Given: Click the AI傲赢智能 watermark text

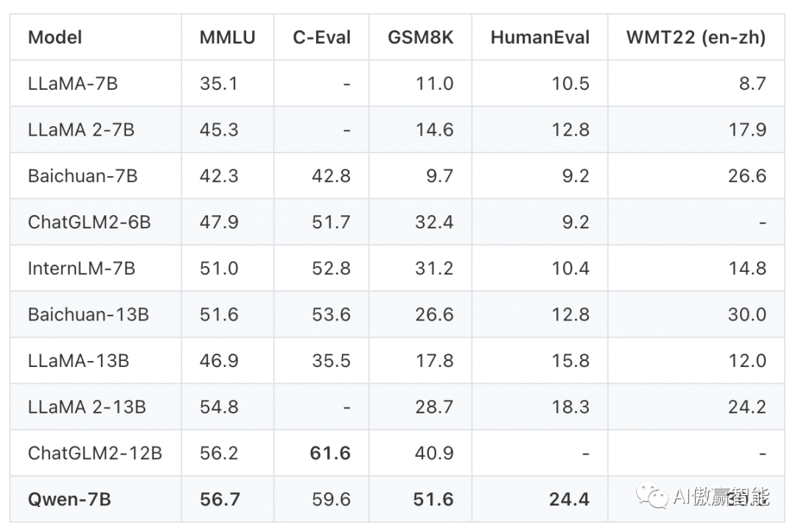Looking at the screenshot, I should 721,497.
